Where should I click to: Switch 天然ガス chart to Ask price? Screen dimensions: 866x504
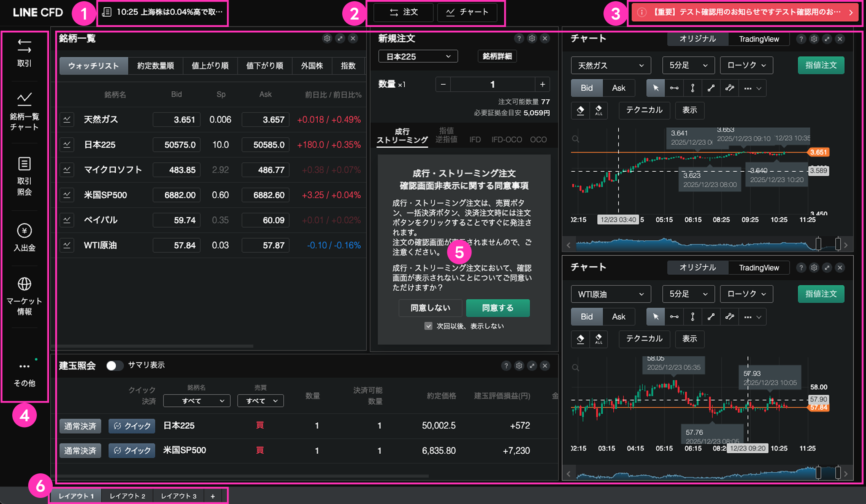coord(618,88)
